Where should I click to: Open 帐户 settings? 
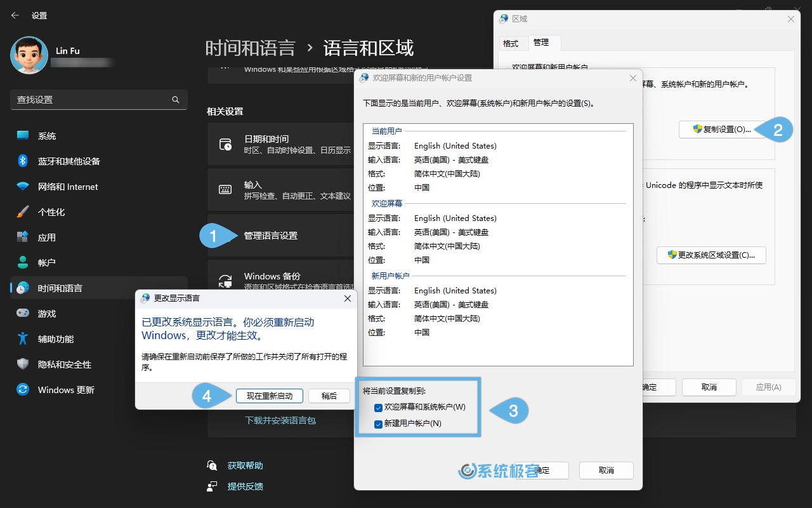tap(99, 263)
